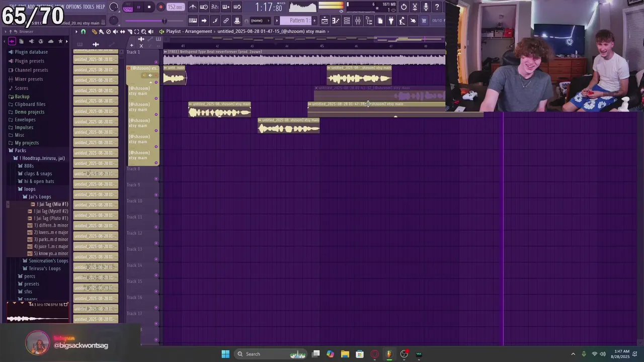Open the plugin picker (plug) icon
The image size is (644, 362).
tap(391, 21)
